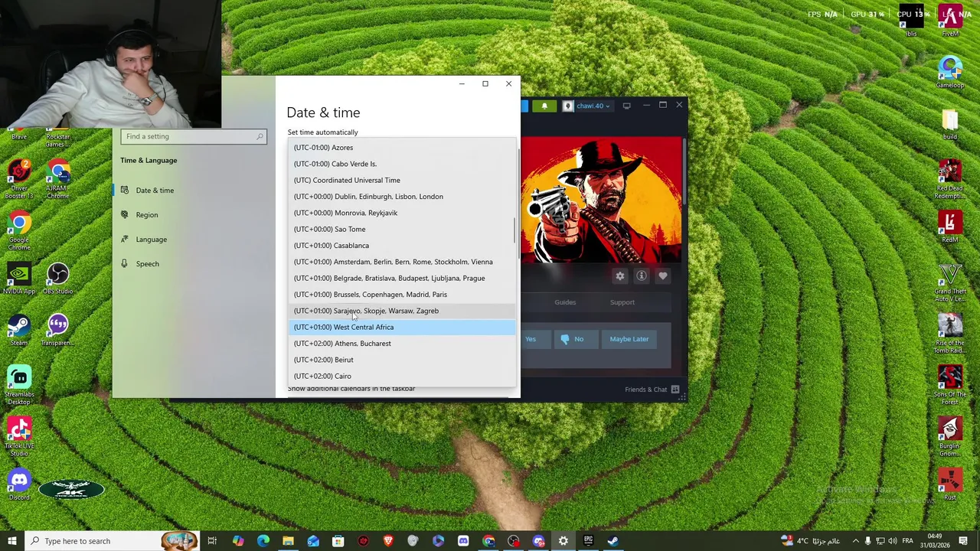980x551 pixels.
Task: Select (UTC-01:00) Cabo Verde Is.
Action: pyautogui.click(x=403, y=164)
